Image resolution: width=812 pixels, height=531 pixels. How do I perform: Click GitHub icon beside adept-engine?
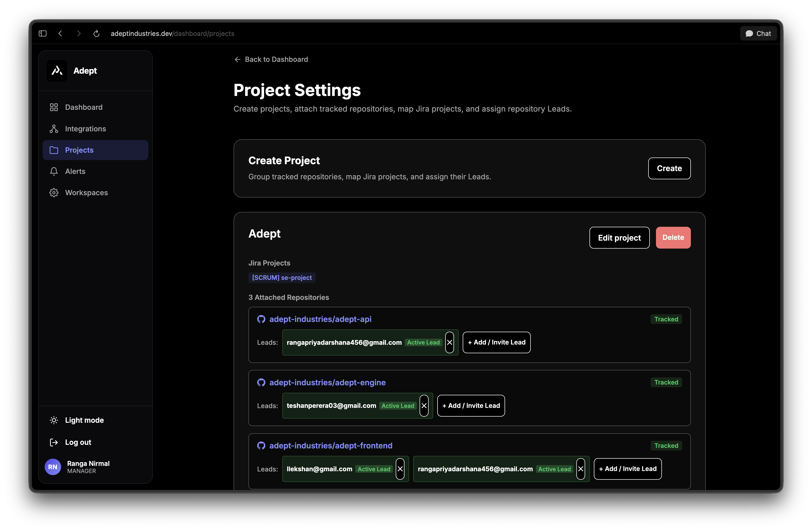[x=261, y=382]
